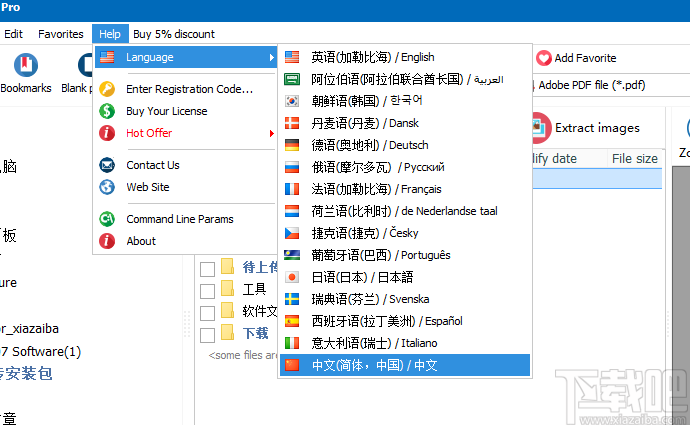Click the Korean flag icon
This screenshot has height=425, width=690.
pyautogui.click(x=292, y=101)
